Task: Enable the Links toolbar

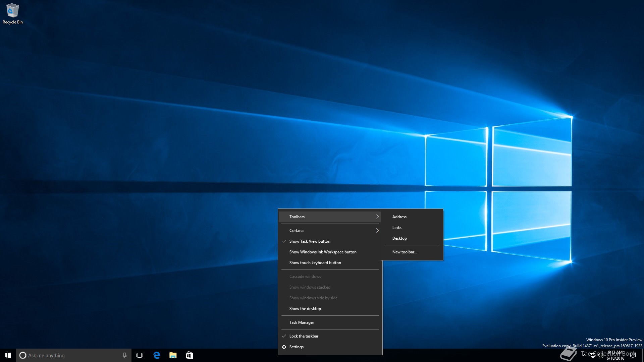Action: tap(412, 228)
